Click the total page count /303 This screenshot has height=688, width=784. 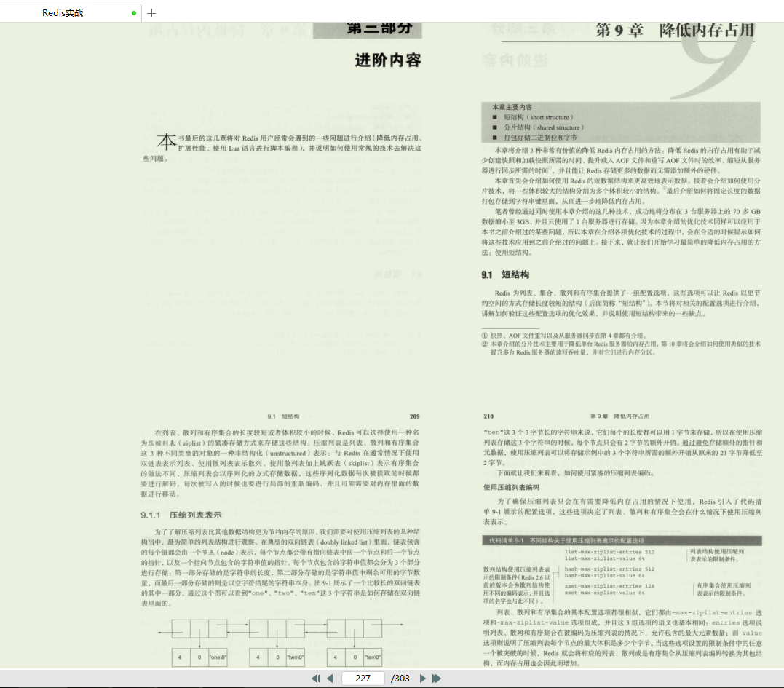pos(400,679)
